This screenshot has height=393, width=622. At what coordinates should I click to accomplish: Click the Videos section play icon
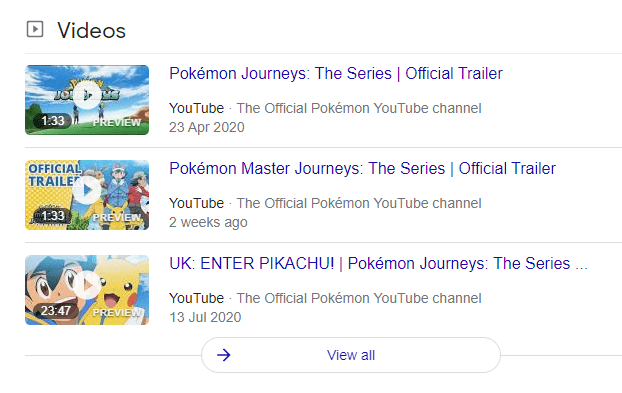(35, 29)
